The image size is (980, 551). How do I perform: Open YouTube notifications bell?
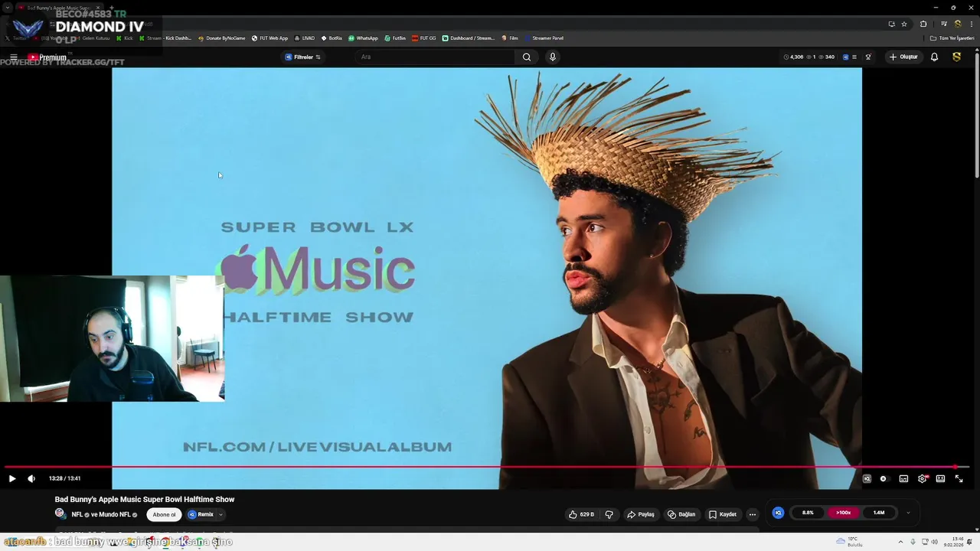934,57
